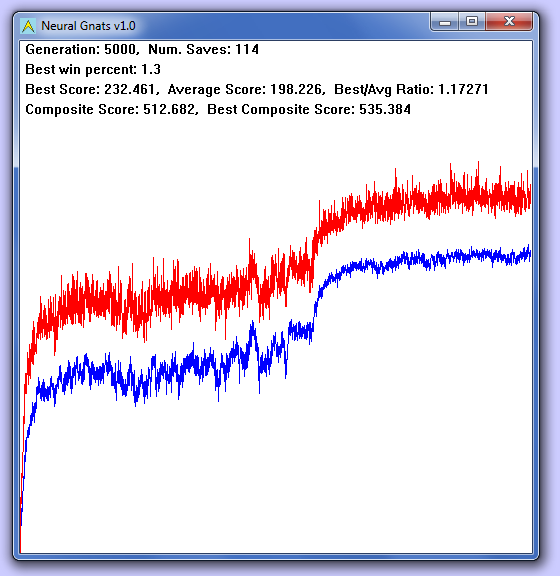
Task: Click the Best Score: 232.461 value
Action: tap(90, 89)
